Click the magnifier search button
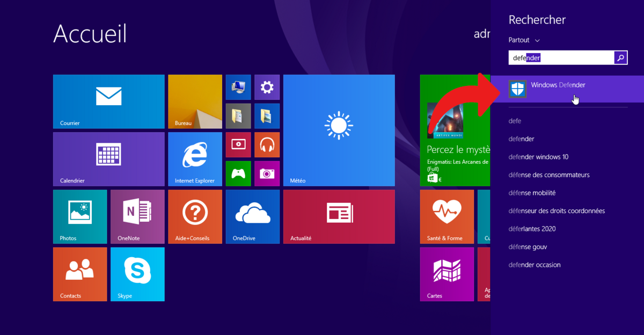This screenshot has width=644, height=335. point(621,58)
